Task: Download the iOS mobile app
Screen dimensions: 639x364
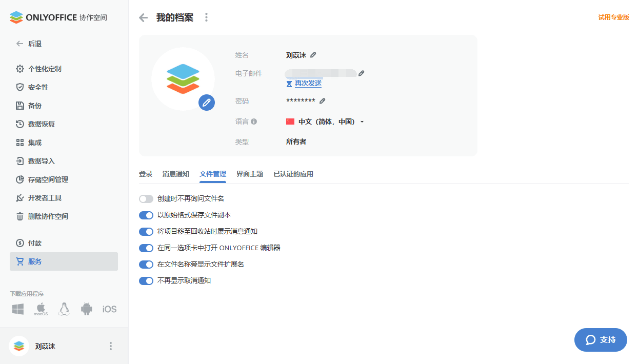Action: (x=109, y=309)
